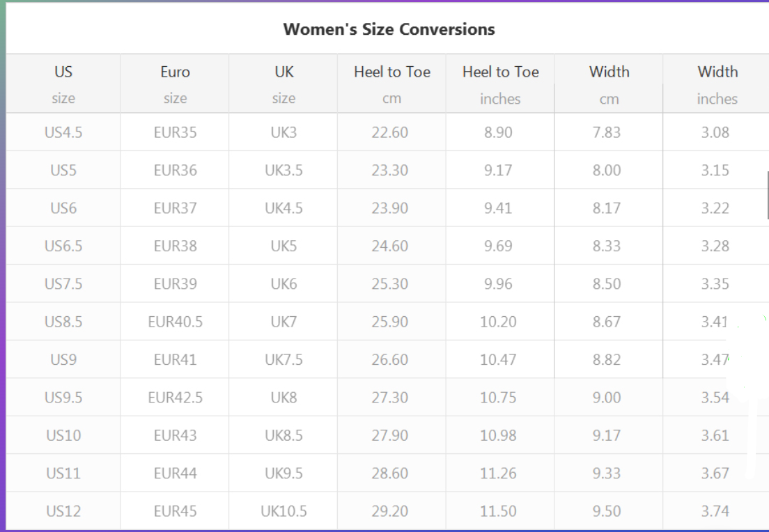Click the "EUR36" cell

[175, 170]
